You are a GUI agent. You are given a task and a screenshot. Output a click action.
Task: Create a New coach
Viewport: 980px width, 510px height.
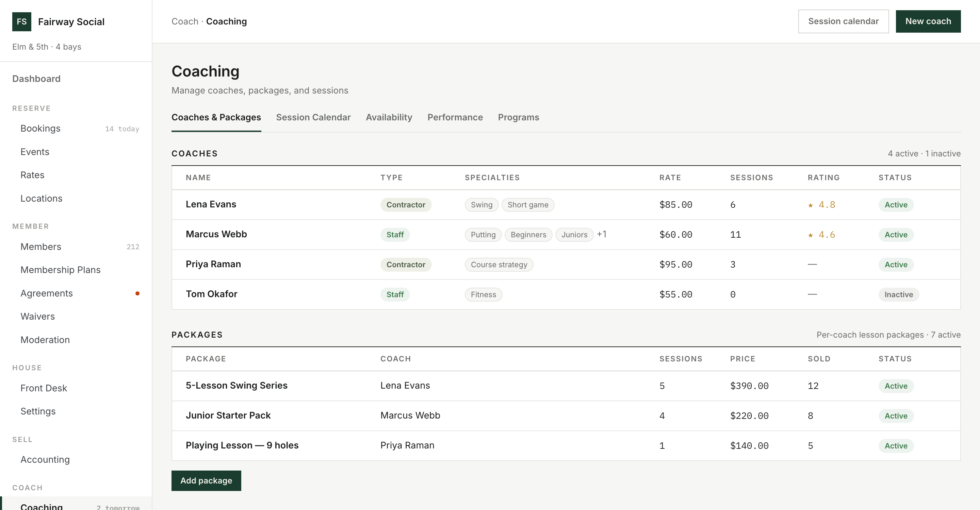coord(928,21)
